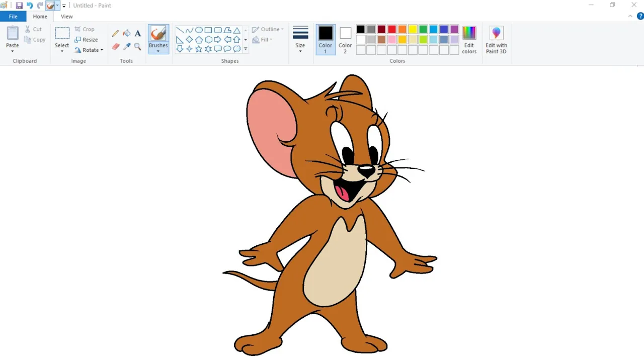This screenshot has width=644, height=362.
Task: Choose the Right arrow shape
Action: pyautogui.click(x=218, y=40)
